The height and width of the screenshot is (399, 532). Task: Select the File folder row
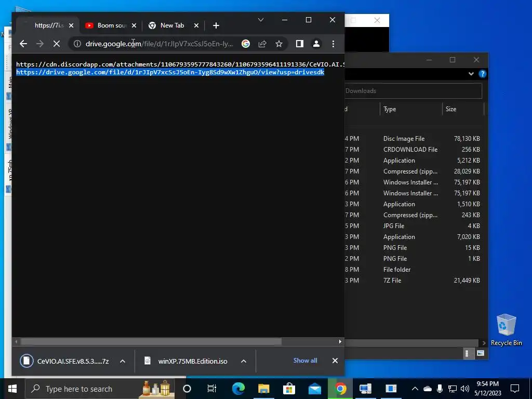[415, 270]
